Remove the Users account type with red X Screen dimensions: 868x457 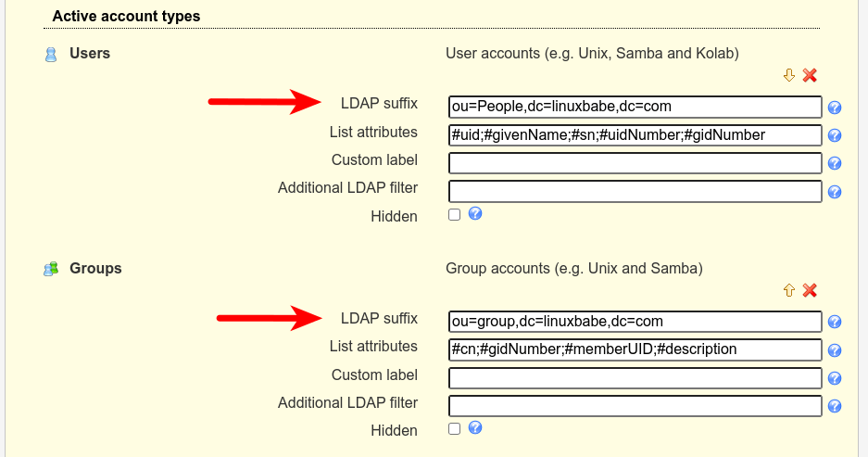click(x=810, y=75)
